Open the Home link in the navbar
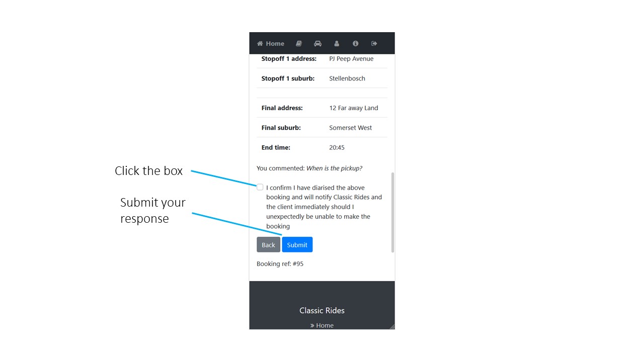The width and height of the screenshot is (644, 362). 271,44
